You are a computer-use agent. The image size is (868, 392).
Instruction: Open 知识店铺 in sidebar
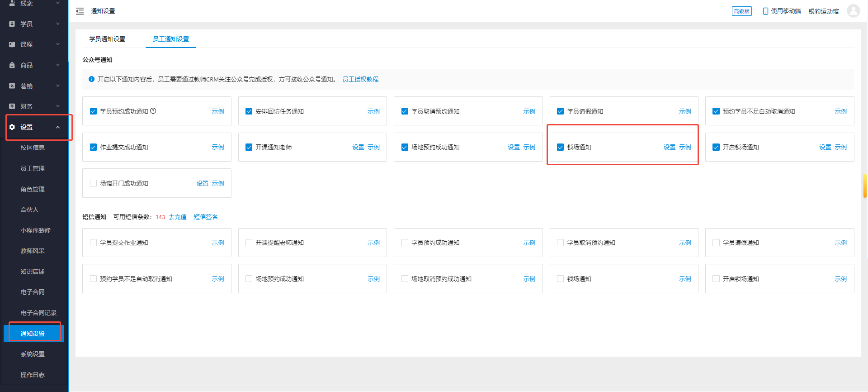[x=33, y=272]
